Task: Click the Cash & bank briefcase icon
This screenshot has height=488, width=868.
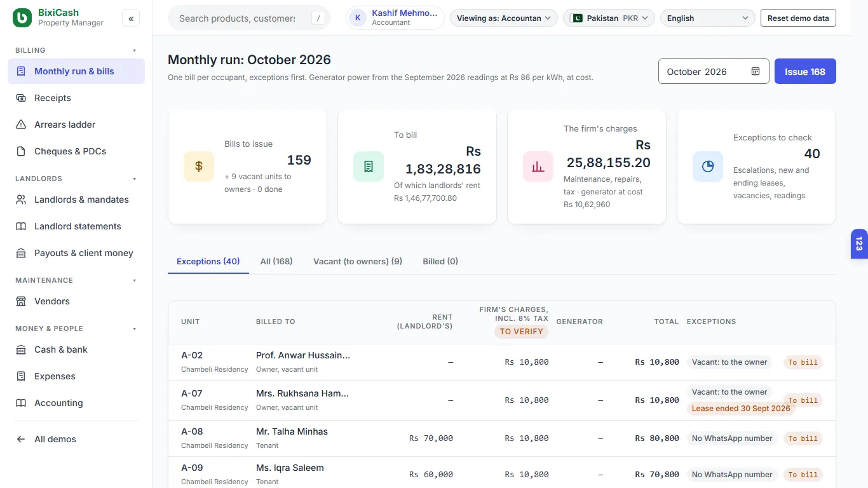Action: click(x=21, y=349)
